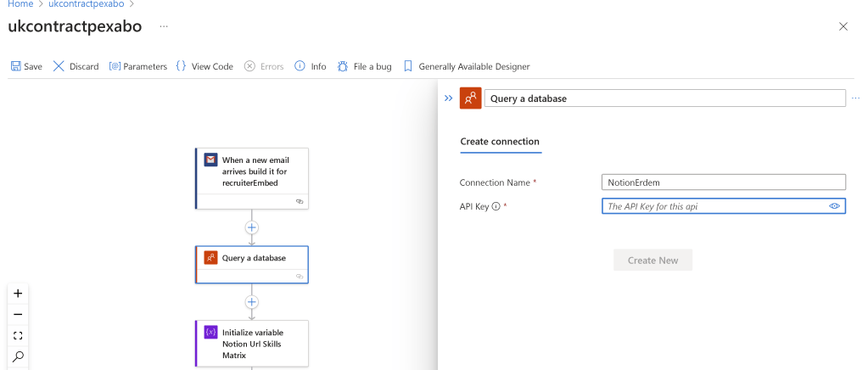Screen dimensions: 868x370
Task: Click the Errors toolbar item
Action: (264, 66)
